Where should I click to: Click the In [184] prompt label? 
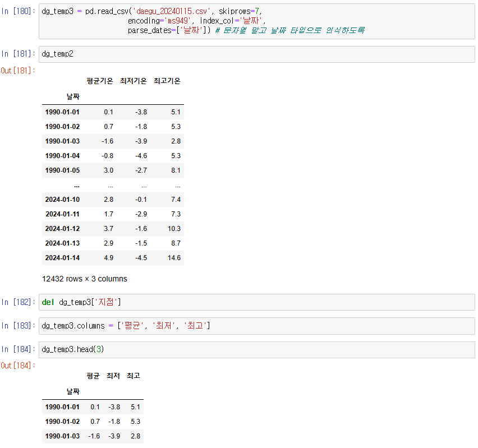coord(18,349)
